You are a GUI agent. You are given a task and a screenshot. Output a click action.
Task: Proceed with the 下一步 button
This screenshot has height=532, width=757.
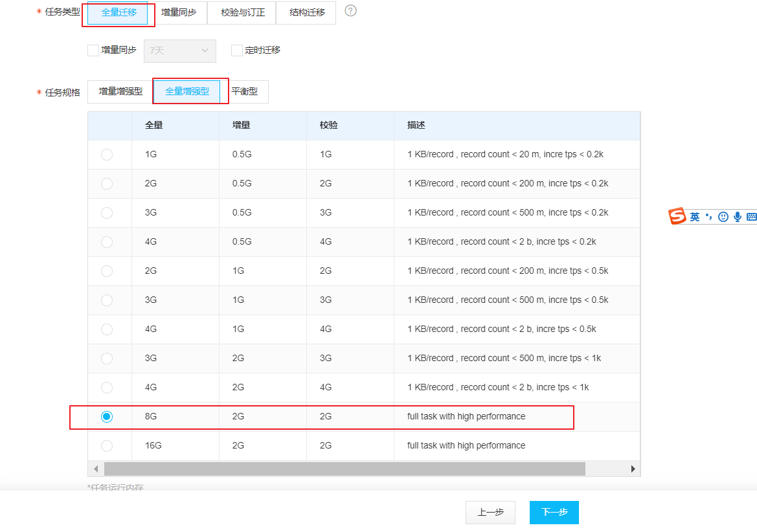click(554, 512)
